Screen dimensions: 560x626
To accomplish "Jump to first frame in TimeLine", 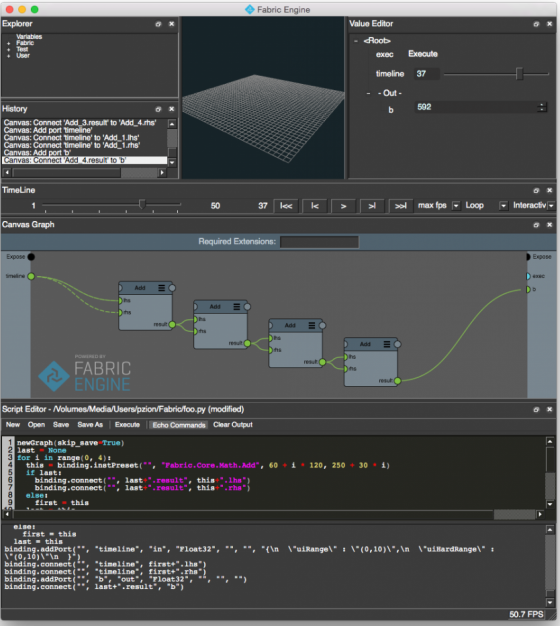I will click(x=286, y=206).
